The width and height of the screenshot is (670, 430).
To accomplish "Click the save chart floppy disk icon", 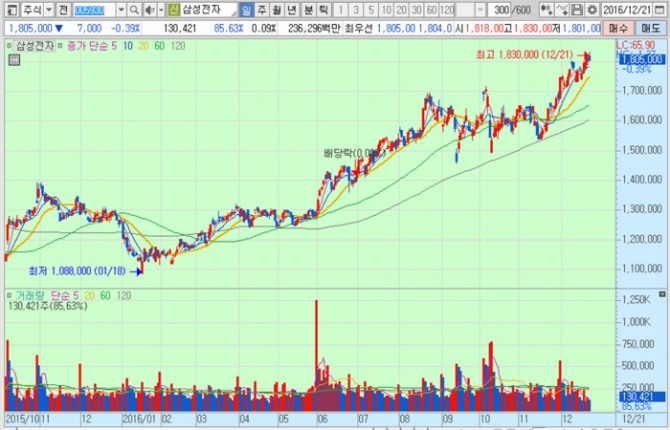I will 577,9.
